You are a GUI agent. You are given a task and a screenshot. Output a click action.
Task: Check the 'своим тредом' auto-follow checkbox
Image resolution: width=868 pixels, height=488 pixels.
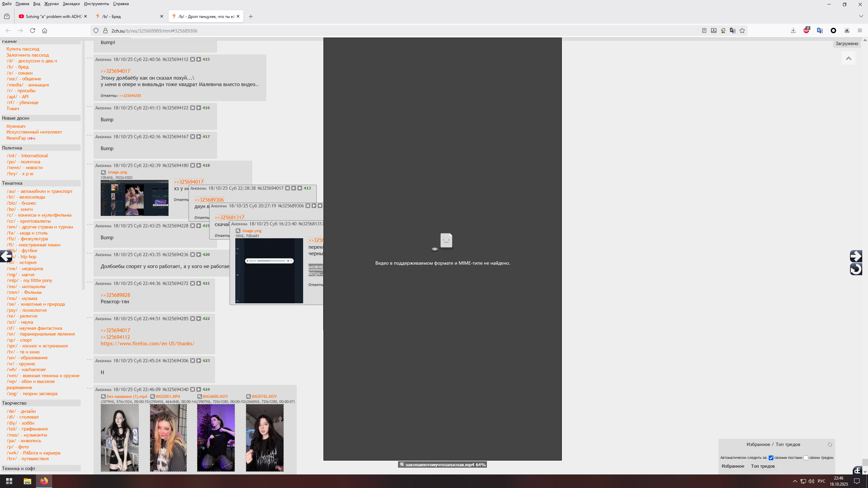point(806,458)
